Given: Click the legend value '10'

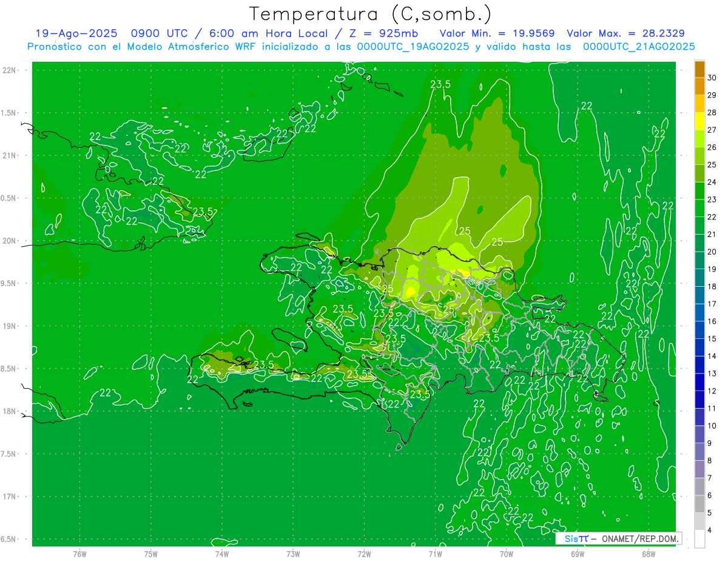Looking at the screenshot, I should pyautogui.click(x=712, y=426).
